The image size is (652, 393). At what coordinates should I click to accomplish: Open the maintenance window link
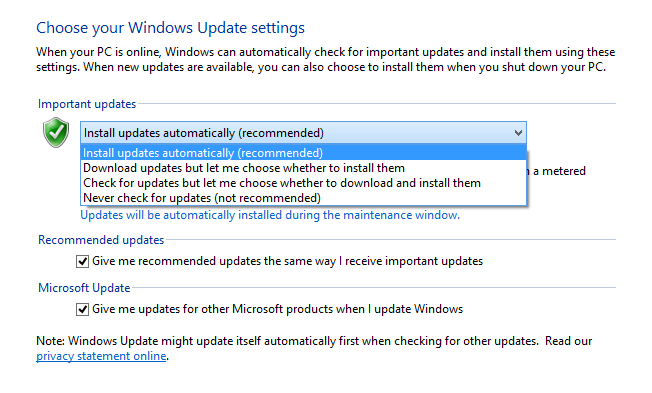tap(270, 215)
